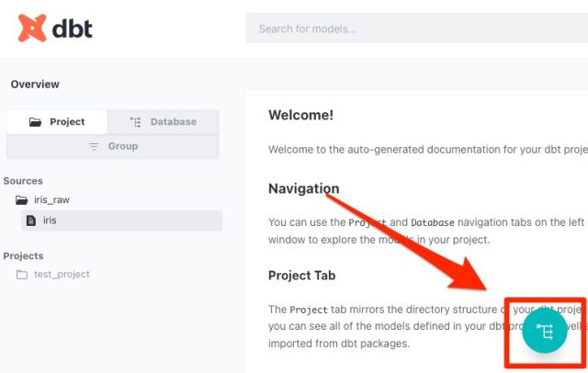
Task: Go to the Overview link
Action: (35, 85)
